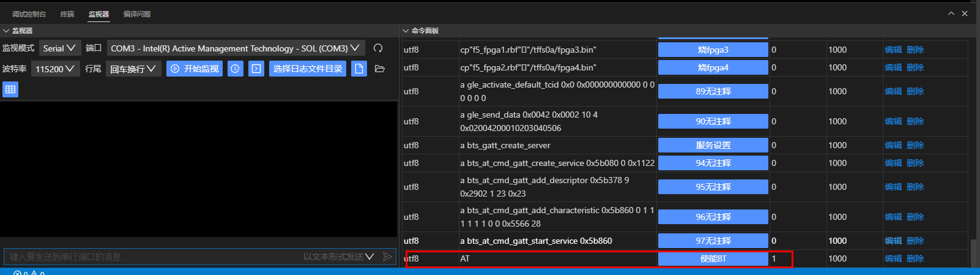The image size is (980, 275).
Task: Click 删除 link for the 烧fpga3 row
Action: click(915, 50)
